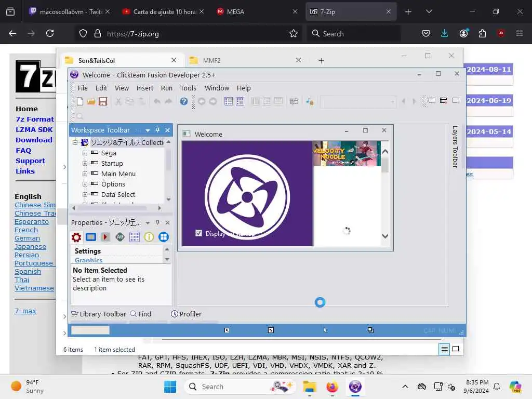Pin the Workspace Toolbar panel

(x=157, y=130)
